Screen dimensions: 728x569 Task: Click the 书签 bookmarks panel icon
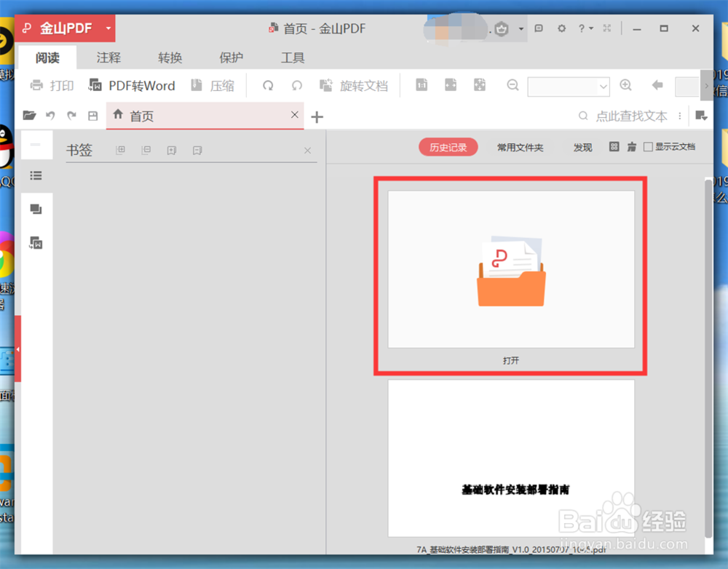point(36,175)
